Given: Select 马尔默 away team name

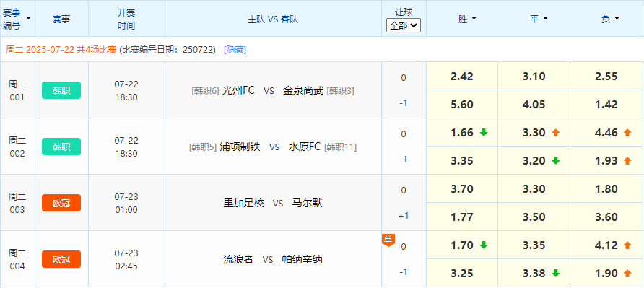Looking at the screenshot, I should (307, 203).
